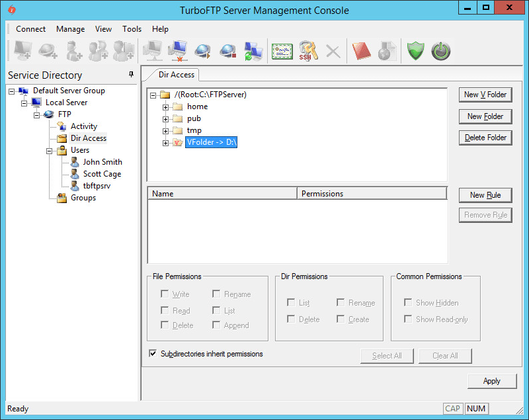
Task: Open the SSL certificate manager icon
Action: (282, 52)
